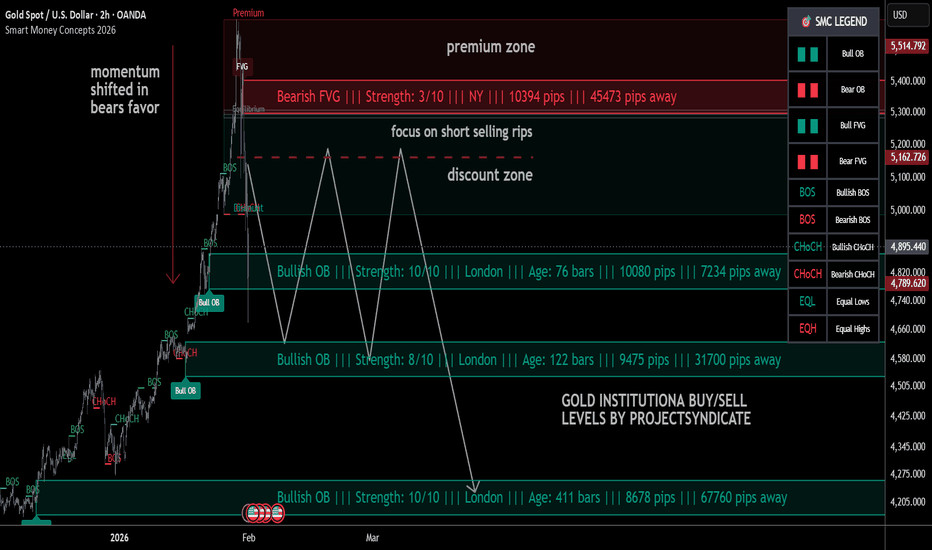
Task: Click the green Bull OB legend icon
Action: (x=807, y=55)
